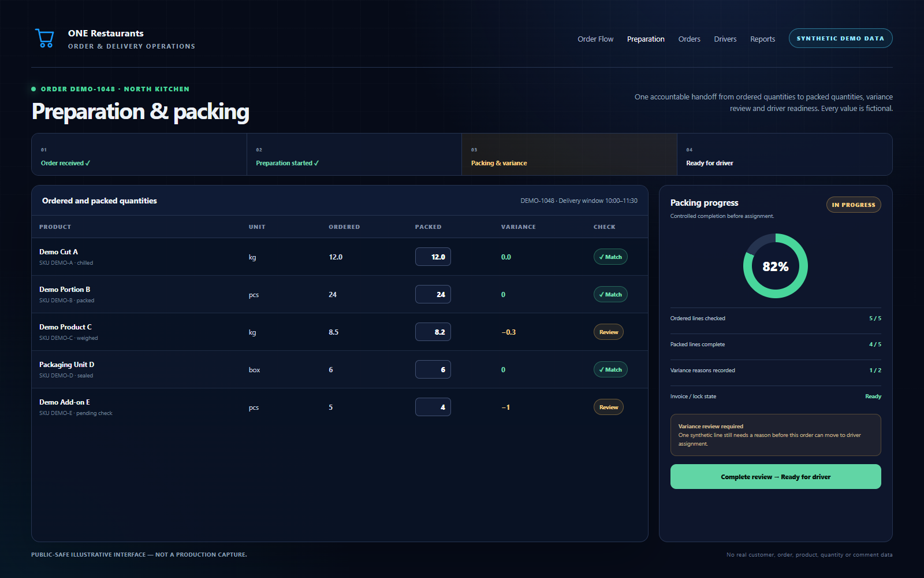This screenshot has width=924, height=578.
Task: Click the Check column header
Action: coord(605,227)
